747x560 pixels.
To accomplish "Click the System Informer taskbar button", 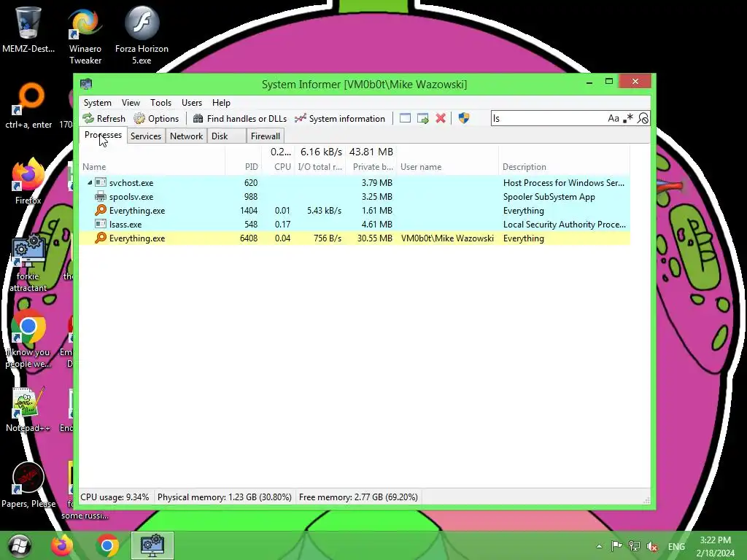I will click(x=152, y=545).
